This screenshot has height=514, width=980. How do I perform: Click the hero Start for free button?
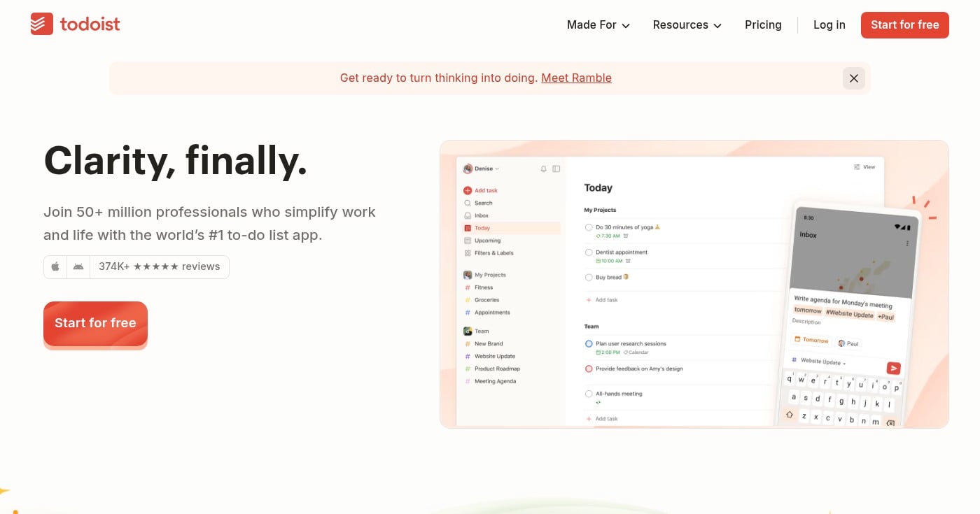[95, 323]
